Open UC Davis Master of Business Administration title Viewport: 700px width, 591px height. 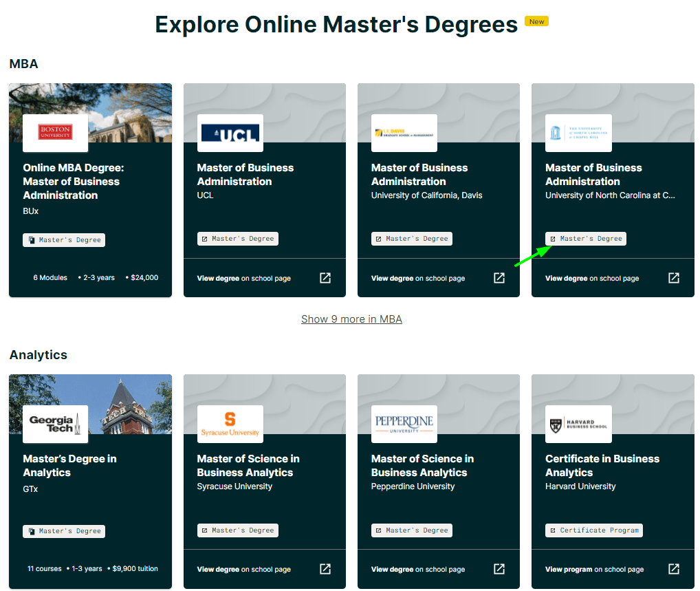point(419,175)
